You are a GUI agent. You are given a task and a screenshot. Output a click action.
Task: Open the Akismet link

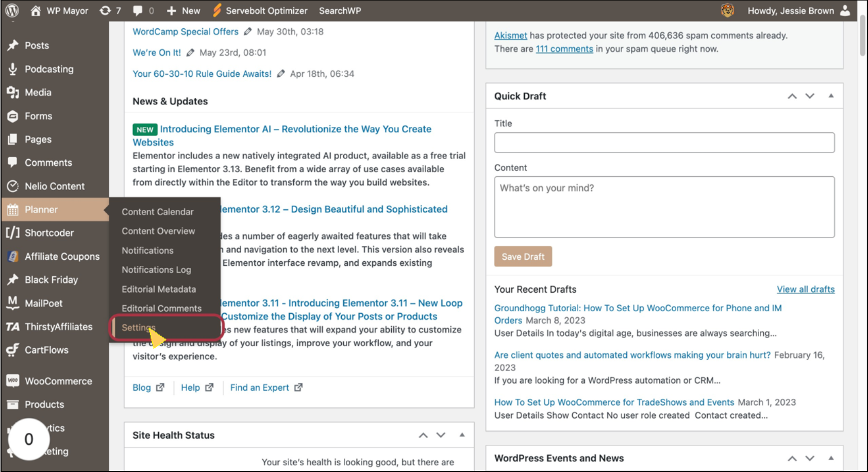[510, 36]
